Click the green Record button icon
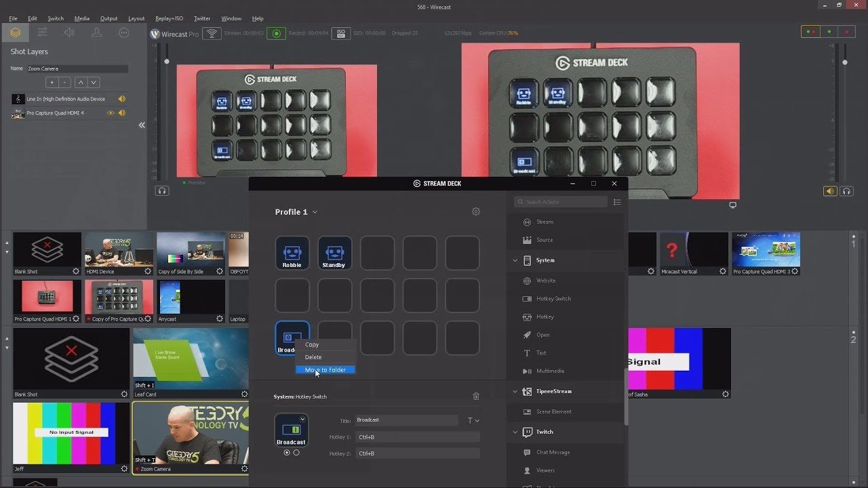The width and height of the screenshot is (868, 488). [x=276, y=33]
